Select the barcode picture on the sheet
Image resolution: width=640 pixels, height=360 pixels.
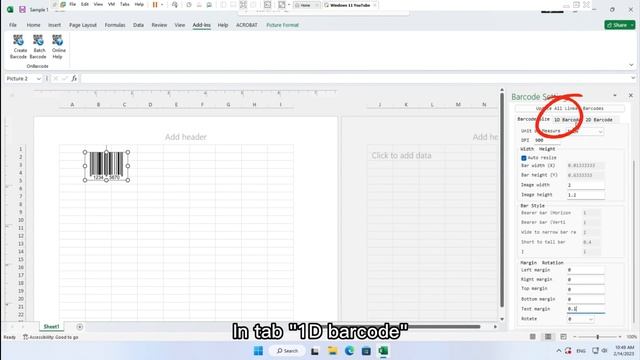coord(107,166)
